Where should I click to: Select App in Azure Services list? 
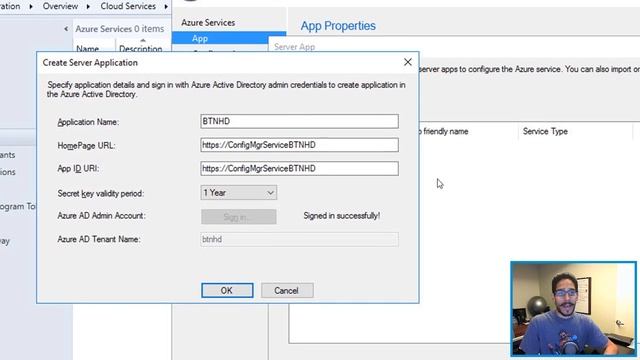(x=229, y=38)
